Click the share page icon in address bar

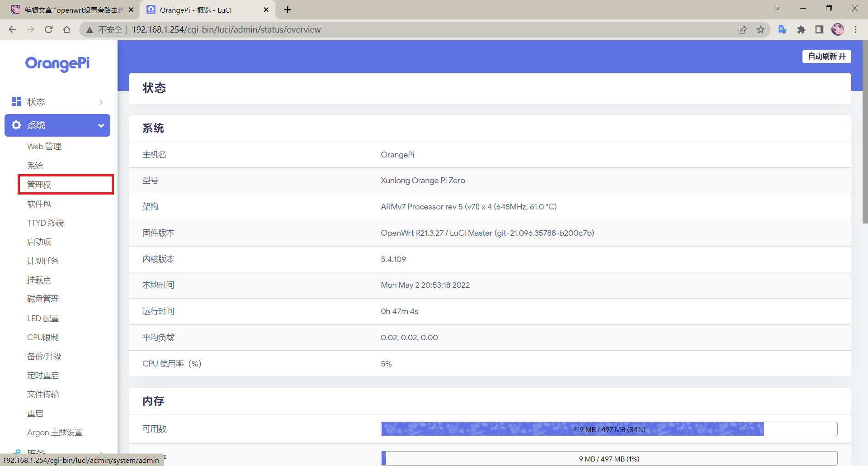tap(742, 29)
